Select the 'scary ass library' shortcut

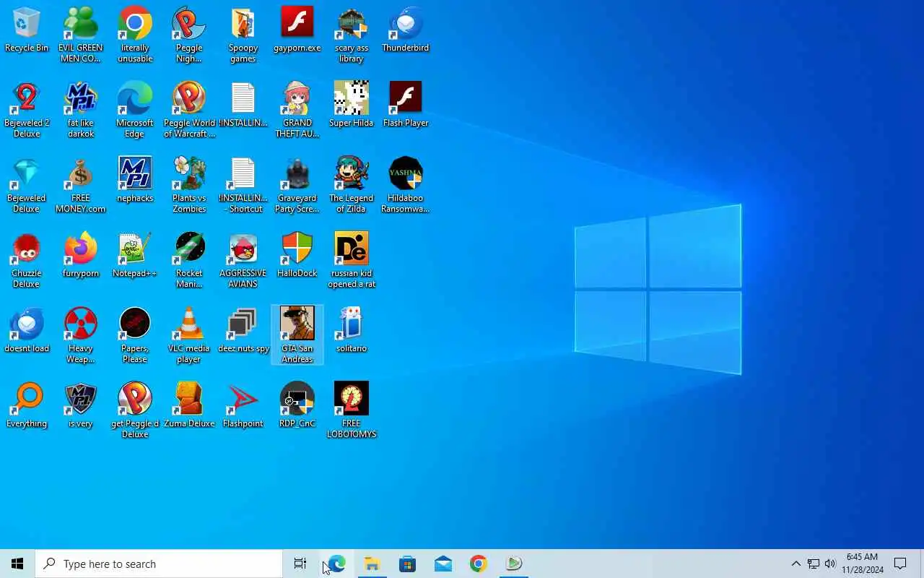click(x=352, y=35)
